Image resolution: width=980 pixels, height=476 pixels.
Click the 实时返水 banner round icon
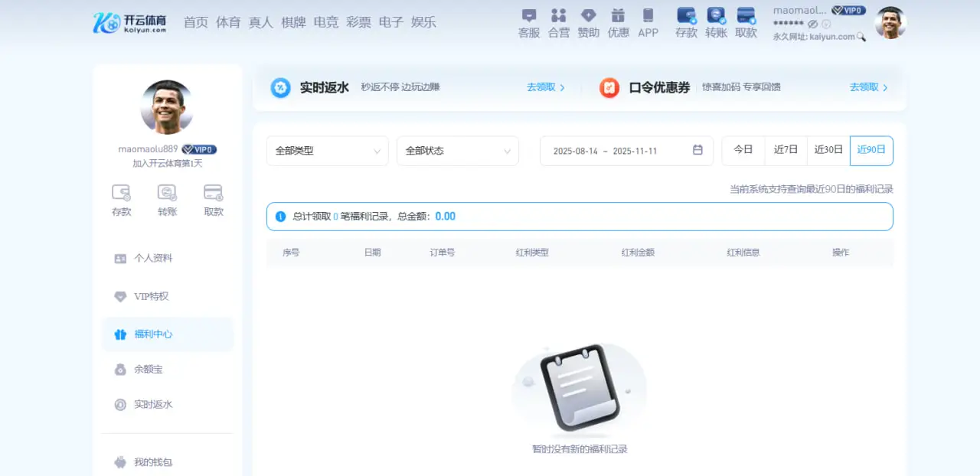(x=281, y=87)
